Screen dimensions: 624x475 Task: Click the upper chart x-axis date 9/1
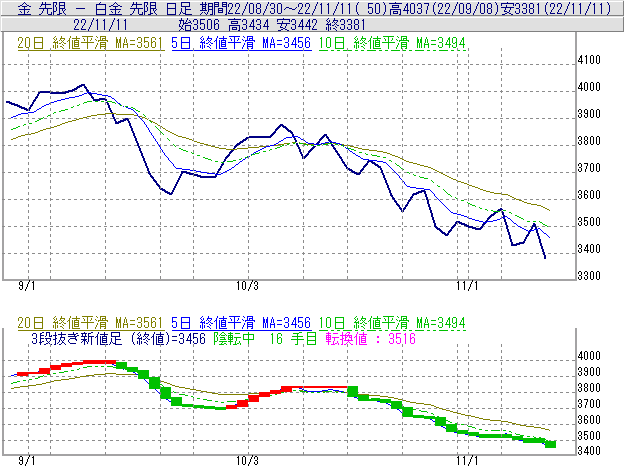27,286
